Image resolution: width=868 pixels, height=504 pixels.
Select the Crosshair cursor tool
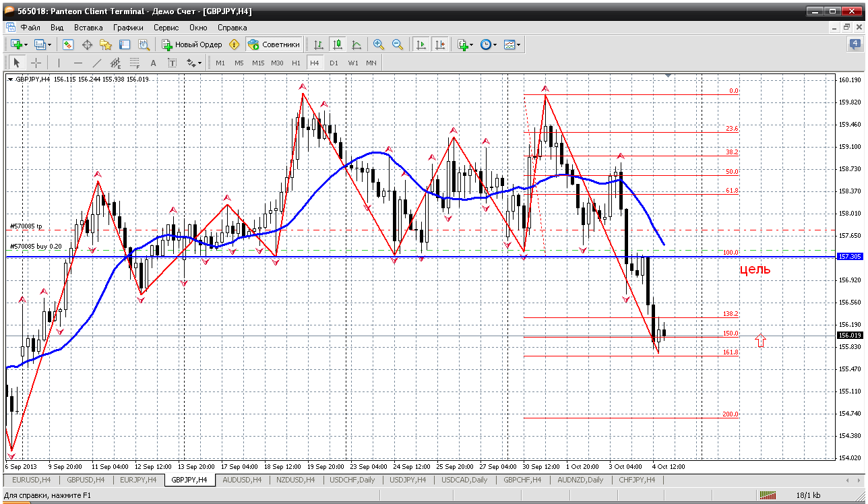(x=36, y=63)
